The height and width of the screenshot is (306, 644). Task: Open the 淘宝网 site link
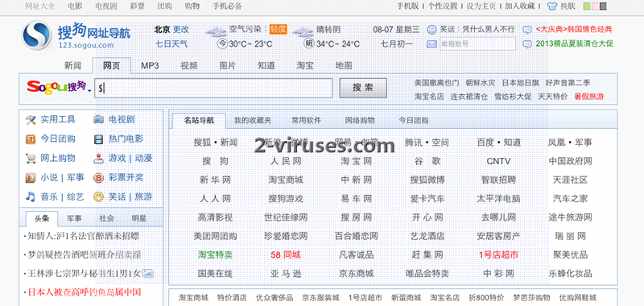point(357,161)
